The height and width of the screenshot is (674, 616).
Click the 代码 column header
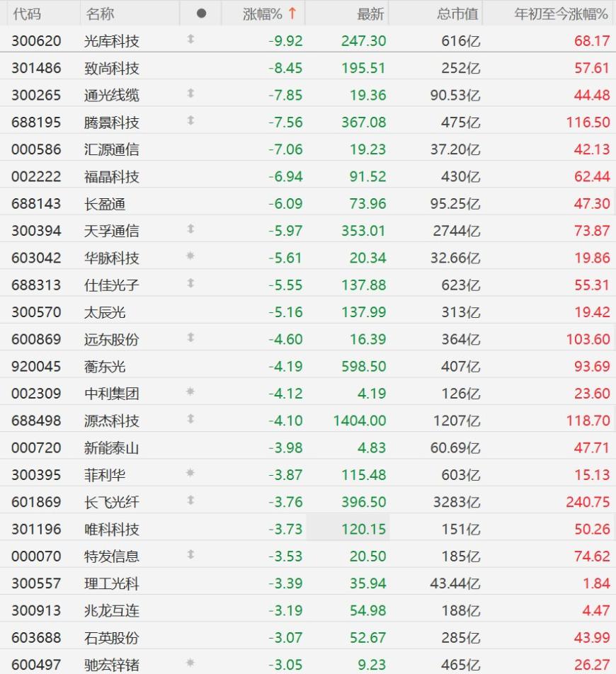tap(27, 13)
